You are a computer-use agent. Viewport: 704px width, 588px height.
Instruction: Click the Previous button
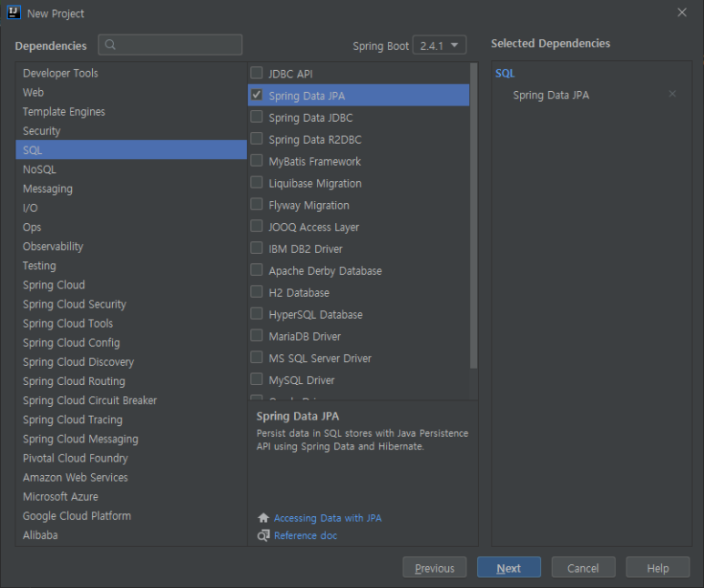pyautogui.click(x=434, y=567)
